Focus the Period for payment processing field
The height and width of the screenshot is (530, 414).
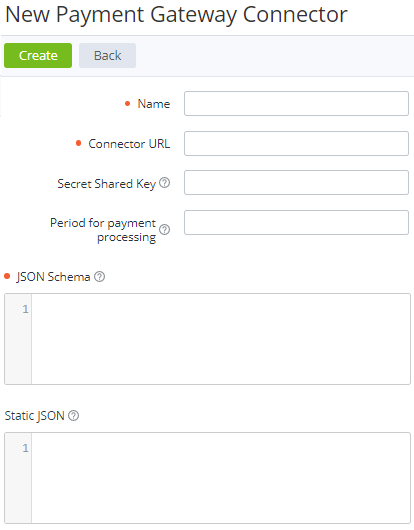[x=296, y=222]
